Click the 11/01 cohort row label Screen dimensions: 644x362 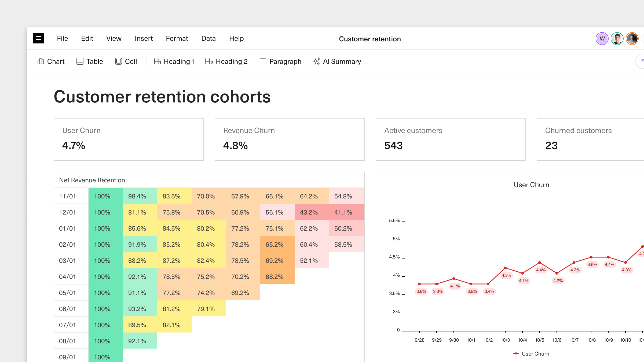[x=67, y=196]
